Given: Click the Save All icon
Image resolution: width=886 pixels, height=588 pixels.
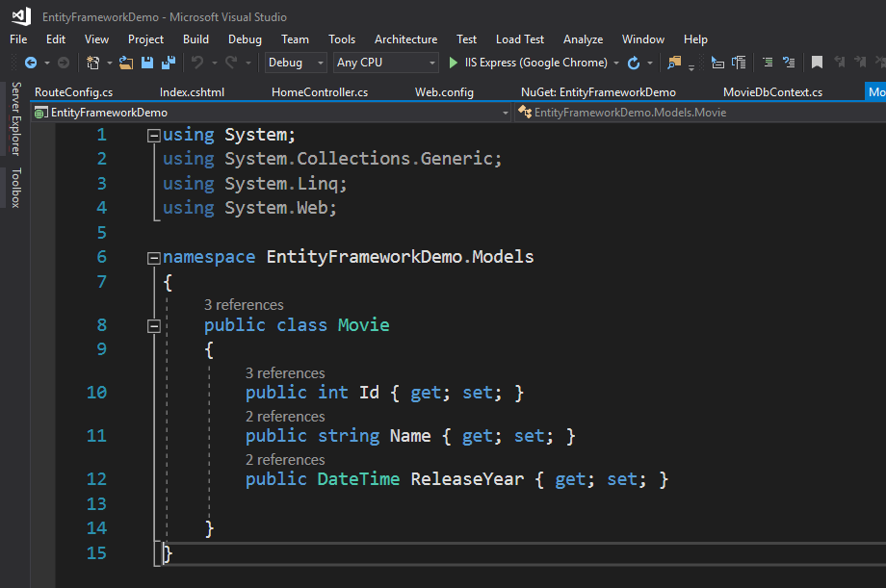Looking at the screenshot, I should (x=169, y=63).
